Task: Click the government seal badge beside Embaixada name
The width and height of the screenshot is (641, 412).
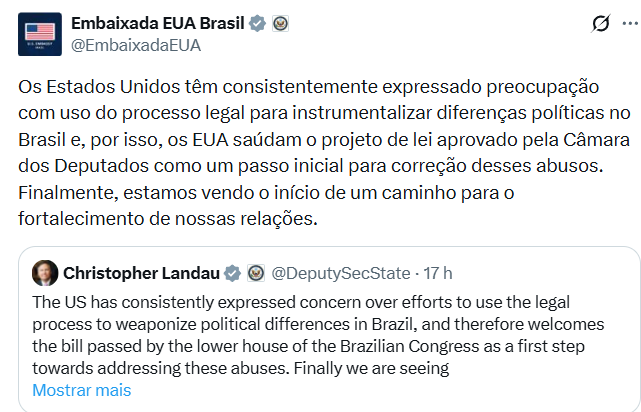Action: [281, 22]
